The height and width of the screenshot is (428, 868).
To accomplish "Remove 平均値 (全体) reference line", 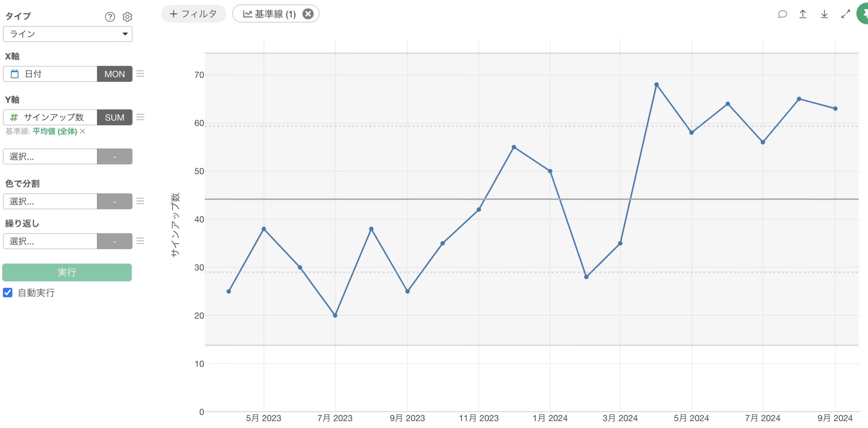I will (x=83, y=131).
